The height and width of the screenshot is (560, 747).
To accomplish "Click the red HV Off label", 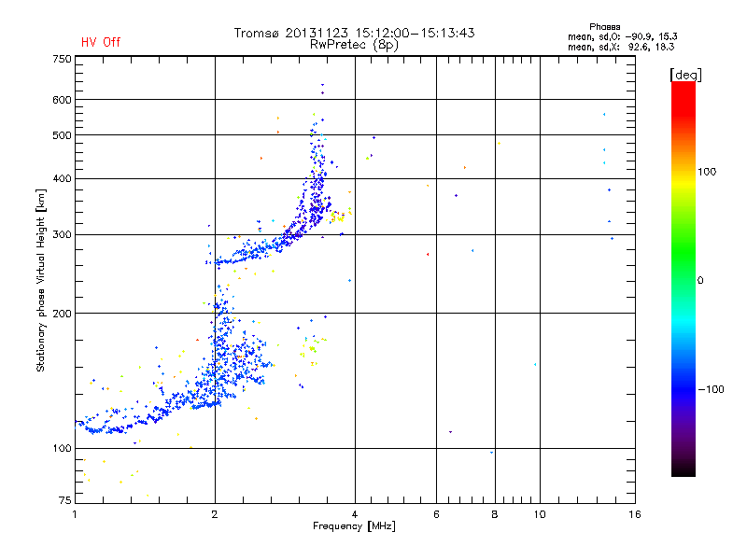I will click(x=101, y=42).
